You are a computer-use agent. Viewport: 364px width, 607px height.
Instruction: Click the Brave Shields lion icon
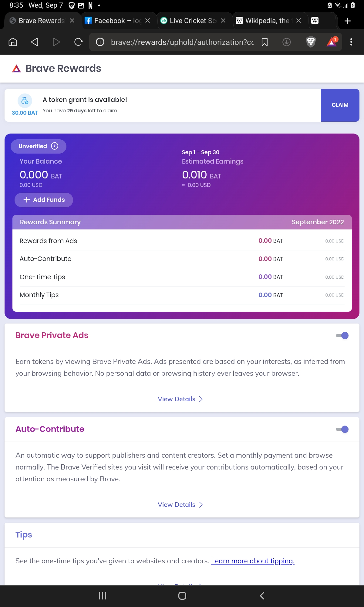click(311, 42)
